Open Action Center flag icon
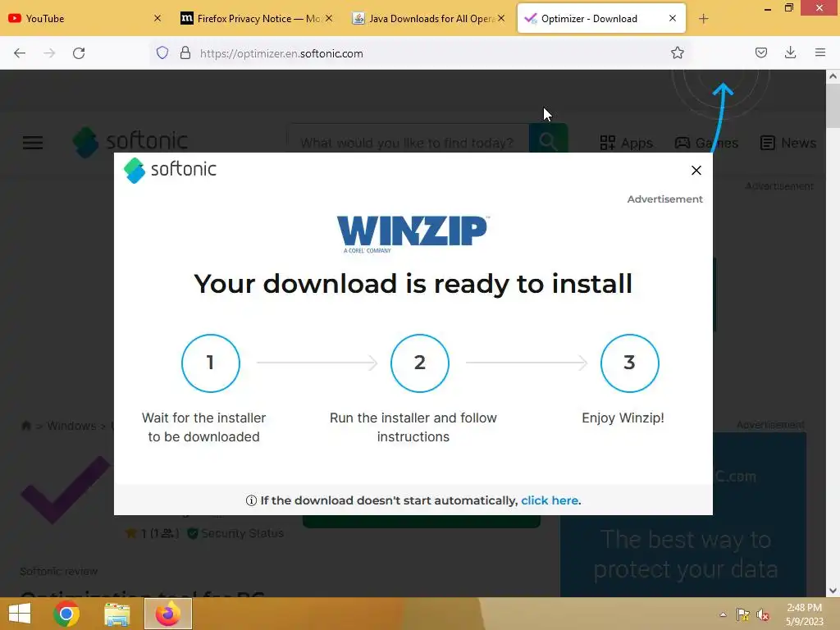Image resolution: width=840 pixels, height=630 pixels. [742, 614]
